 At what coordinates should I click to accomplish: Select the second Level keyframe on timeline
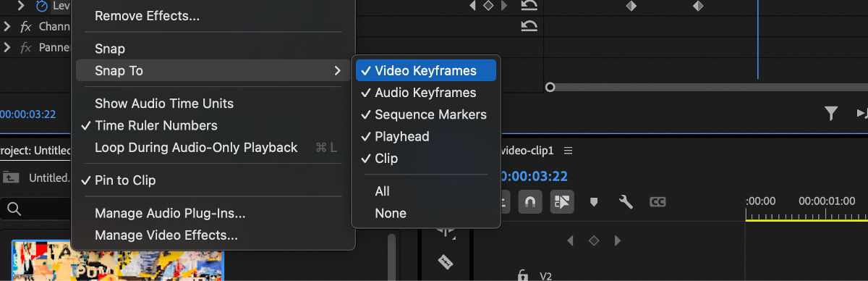tap(698, 6)
